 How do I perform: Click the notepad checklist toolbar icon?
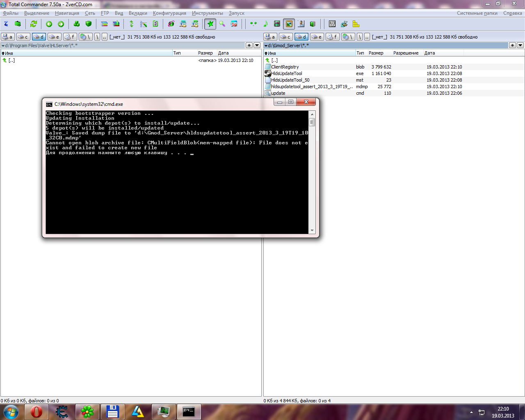(x=155, y=24)
